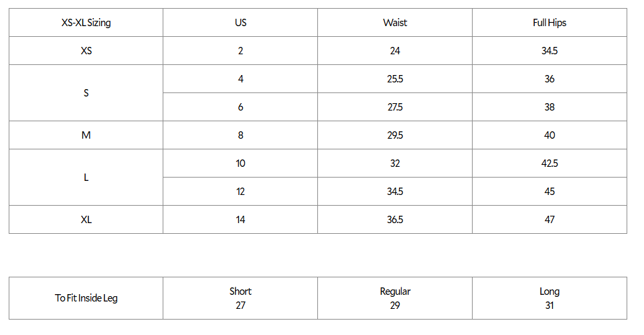This screenshot has height=335, width=644.
Task: Select the M size row label
Action: [x=86, y=135]
